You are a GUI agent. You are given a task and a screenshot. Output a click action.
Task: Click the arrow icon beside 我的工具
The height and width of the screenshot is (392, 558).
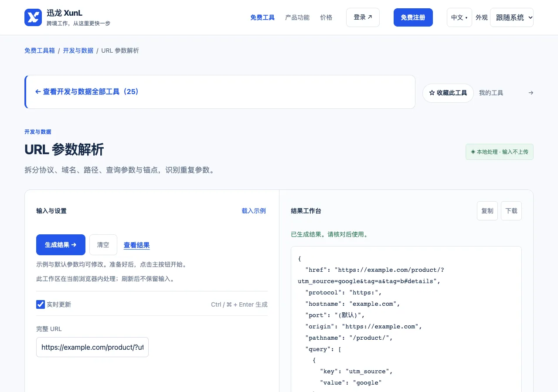[531, 93]
